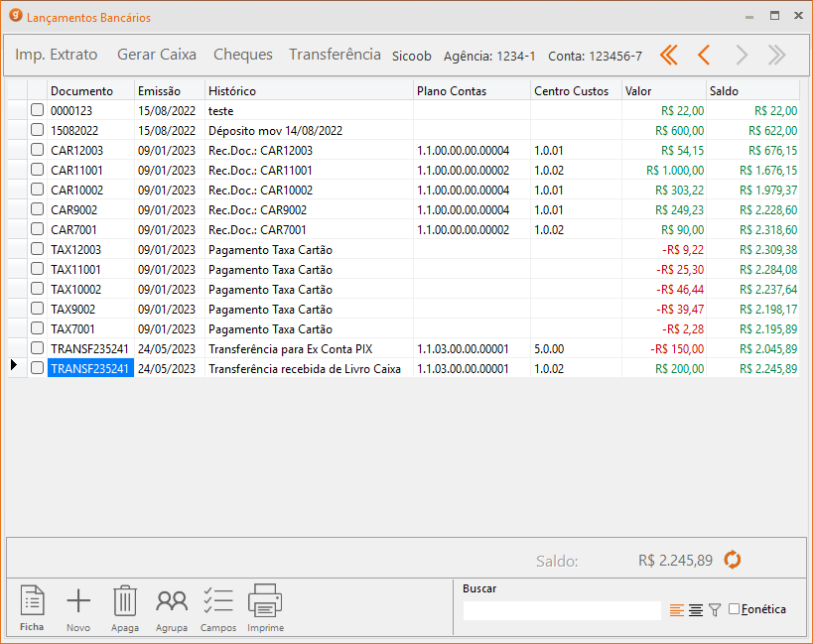The height and width of the screenshot is (644, 813).
Task: Check the box for document 0000123
Action: pyautogui.click(x=37, y=111)
